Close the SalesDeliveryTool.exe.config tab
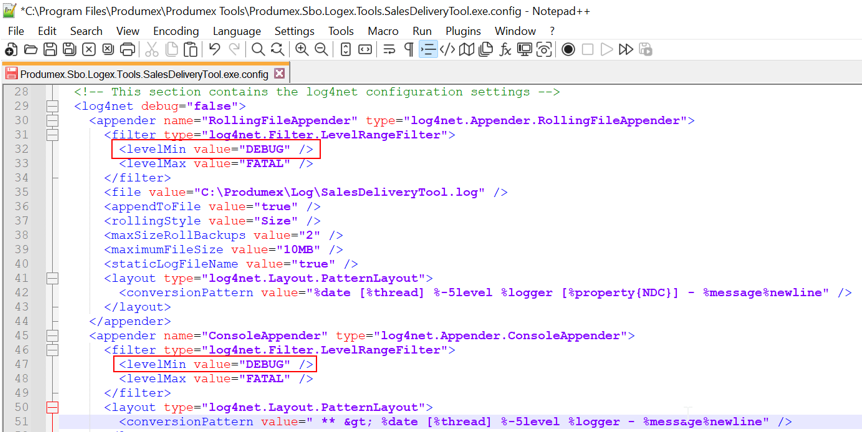The width and height of the screenshot is (867, 432). coord(279,74)
